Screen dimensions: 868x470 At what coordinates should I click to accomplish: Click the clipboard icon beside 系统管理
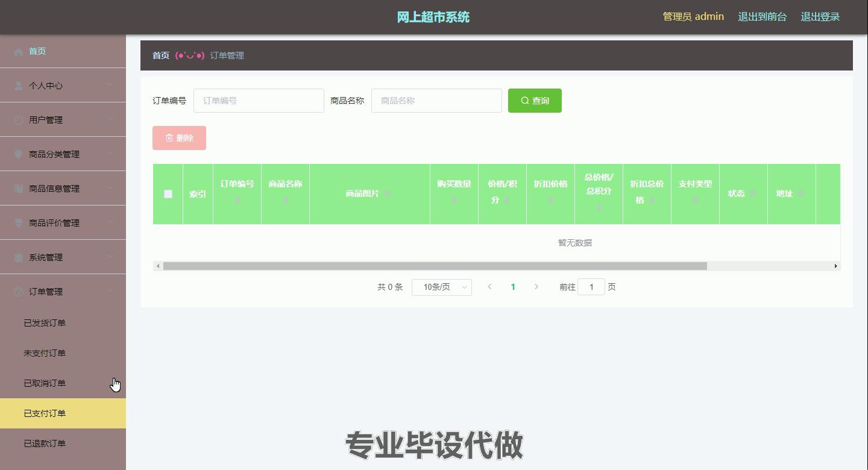(x=19, y=257)
